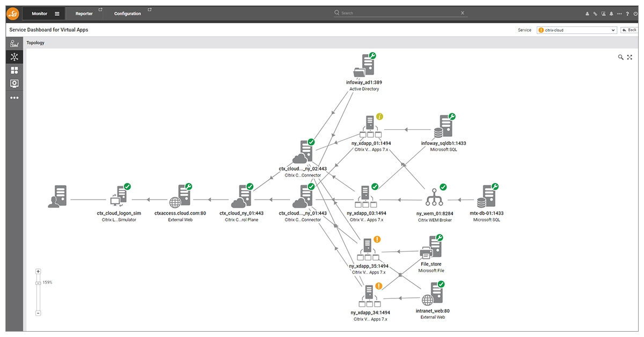Screen dimensions: 644x337
Task: Open the user profile icon in header
Action: tap(587, 14)
